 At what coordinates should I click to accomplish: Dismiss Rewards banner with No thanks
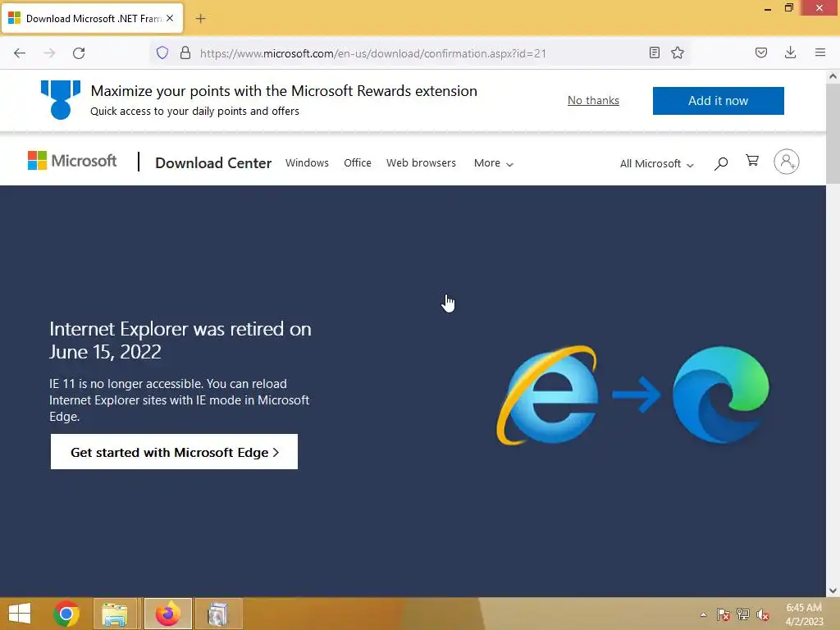593,100
